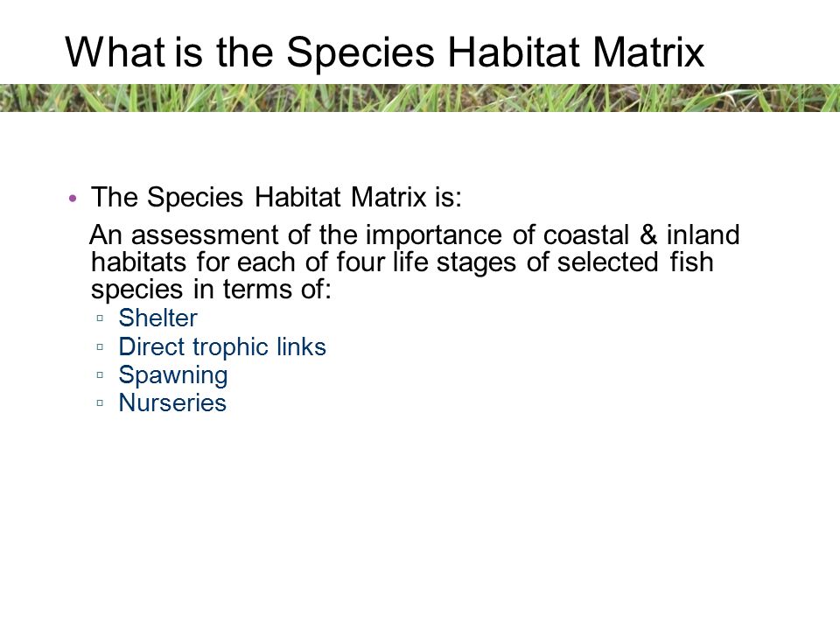This screenshot has height=630, width=840.
Task: Click the square bullet next to Spawning
Action: [x=100, y=374]
